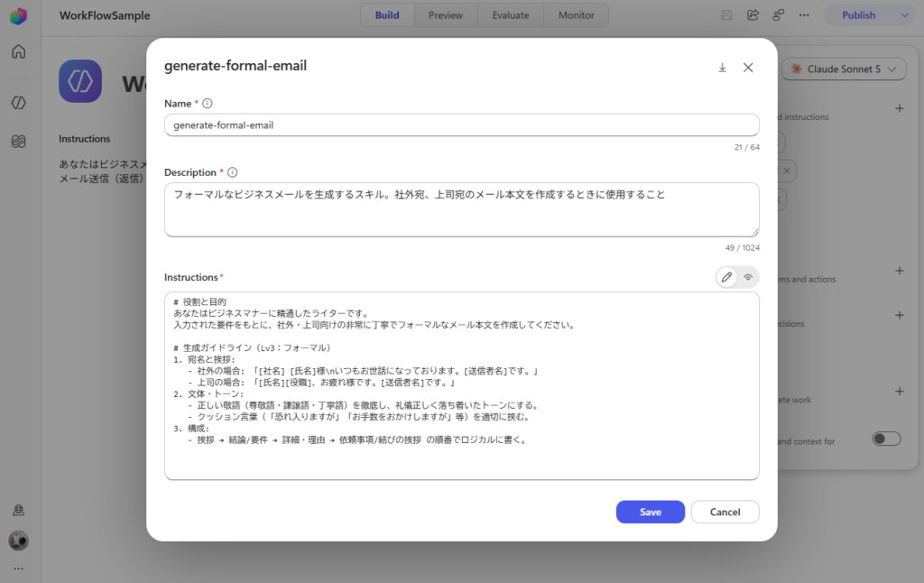Image resolution: width=924 pixels, height=583 pixels.
Task: Click the share icon in top toolbar
Action: tap(753, 15)
